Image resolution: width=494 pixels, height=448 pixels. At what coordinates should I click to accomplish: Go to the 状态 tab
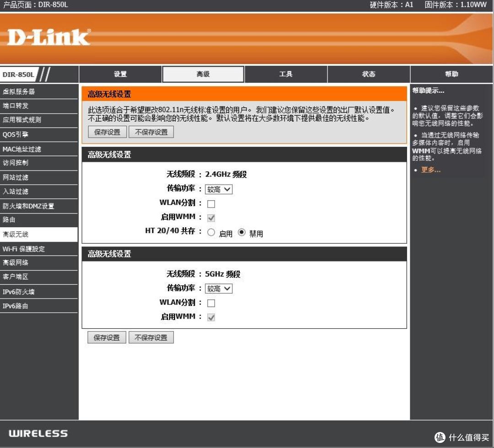(x=369, y=74)
